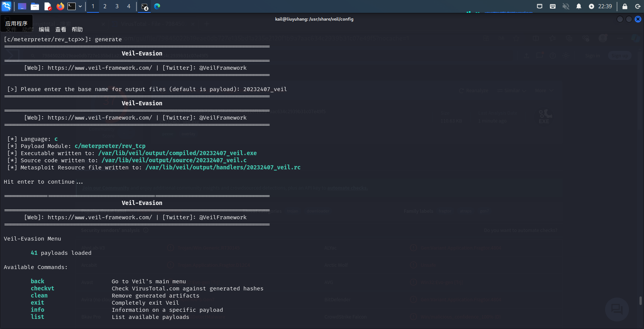Click the base name value 20232407_veil
Image resolution: width=644 pixels, height=329 pixels.
(x=265, y=89)
